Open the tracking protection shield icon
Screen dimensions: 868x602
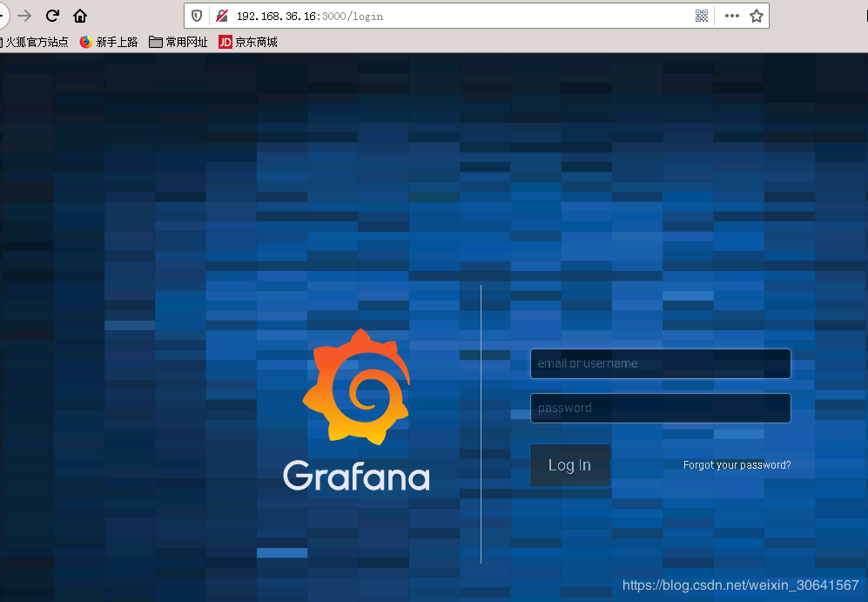197,16
